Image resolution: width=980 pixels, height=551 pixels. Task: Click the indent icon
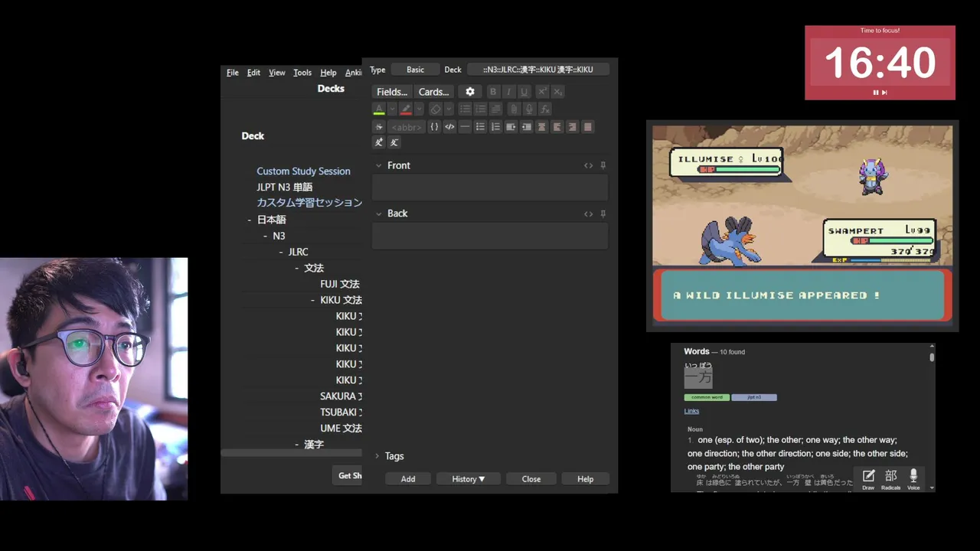coord(511,127)
